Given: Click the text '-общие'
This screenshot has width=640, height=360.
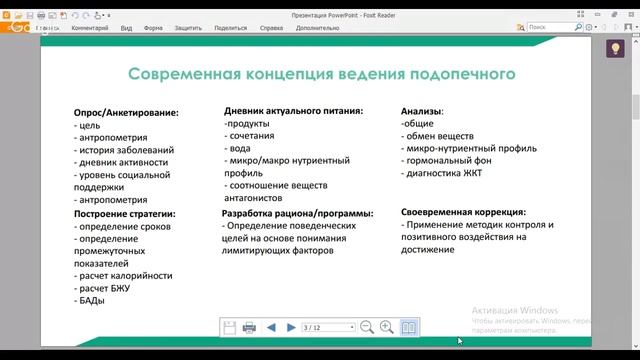Looking at the screenshot, I should (x=417, y=123).
